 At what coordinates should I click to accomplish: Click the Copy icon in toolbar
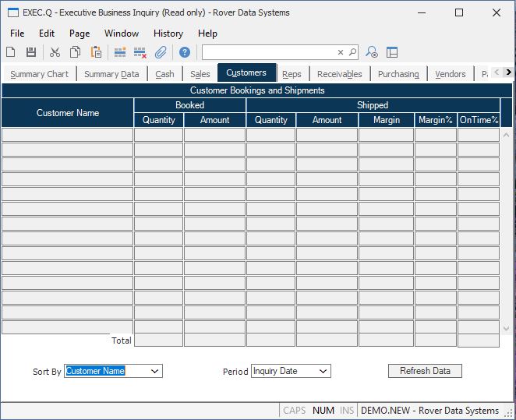(x=76, y=52)
